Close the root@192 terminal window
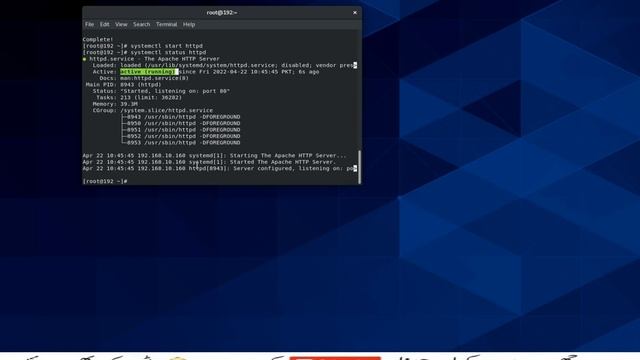 pyautogui.click(x=355, y=13)
